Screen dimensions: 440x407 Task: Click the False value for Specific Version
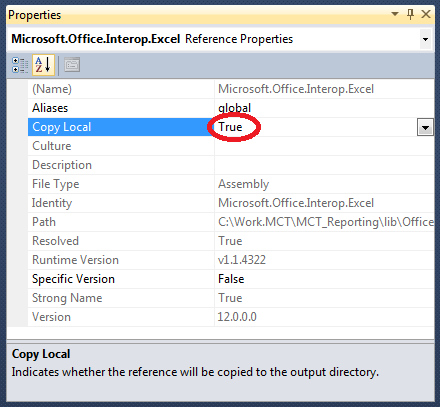(231, 279)
